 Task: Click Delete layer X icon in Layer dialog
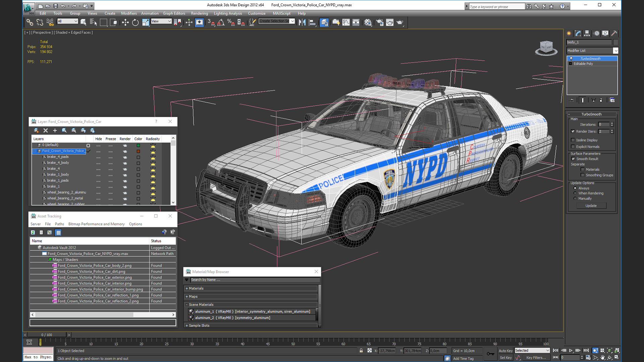click(46, 130)
